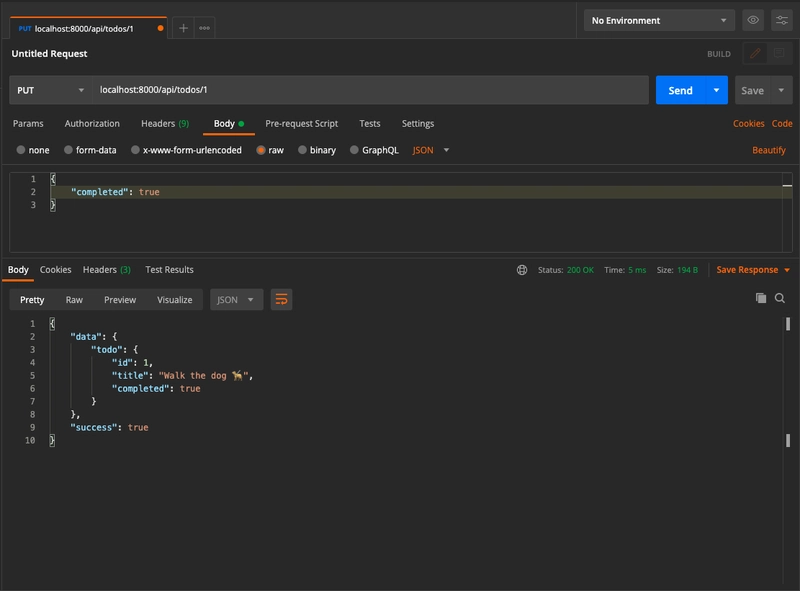Viewport: 800px width, 591px height.
Task: Click the response body vertical scrollbar
Action: coord(788,382)
